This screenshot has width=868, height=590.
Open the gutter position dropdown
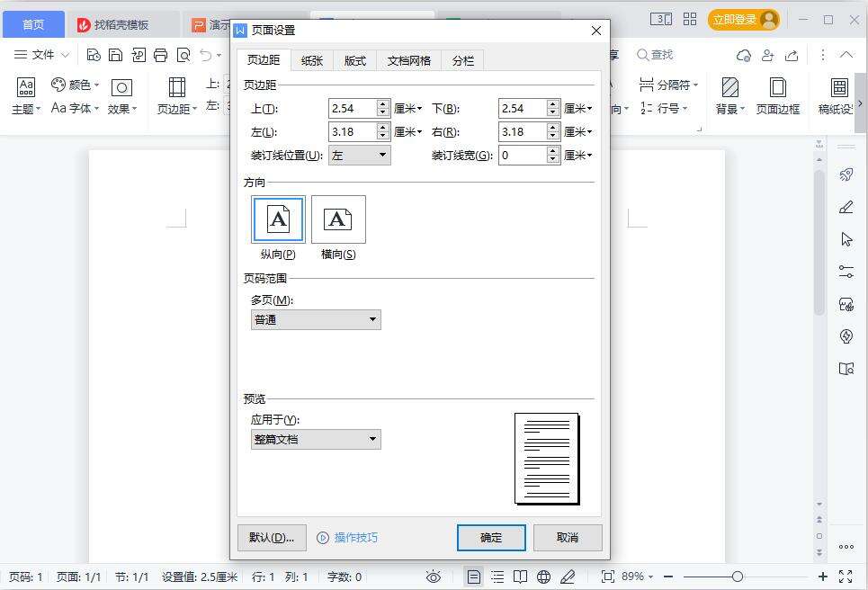point(359,155)
